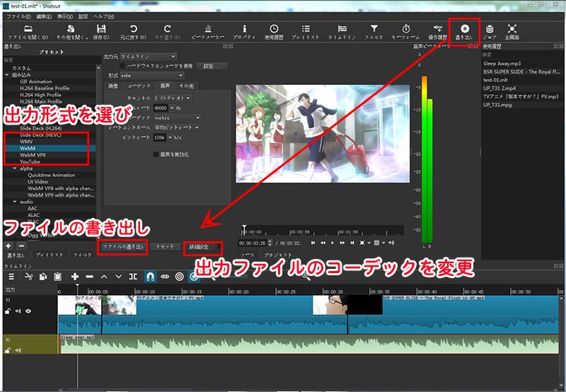Lock the A1 track padlock icon
The height and width of the screenshot is (392, 566).
click(8, 350)
